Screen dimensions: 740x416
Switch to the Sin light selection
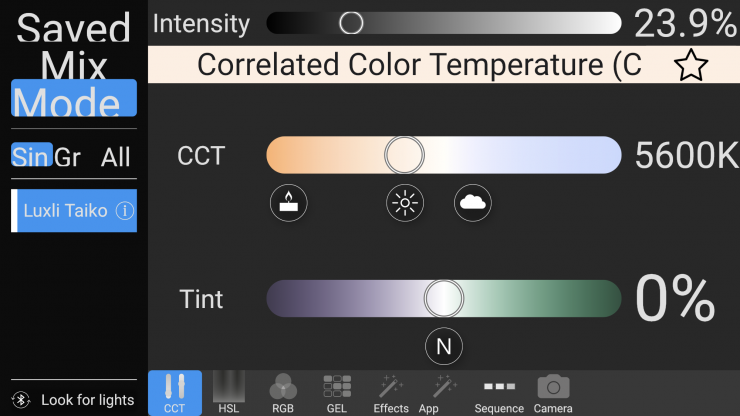click(30, 156)
